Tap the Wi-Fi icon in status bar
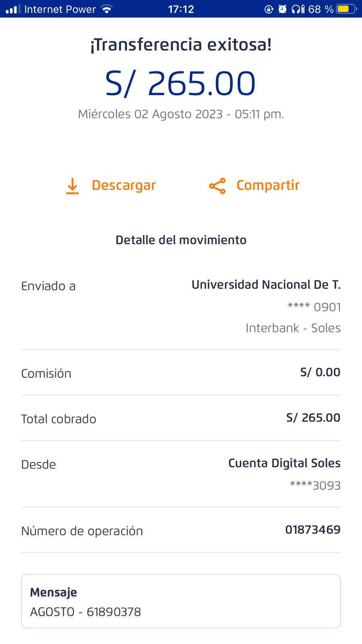This screenshot has width=362, height=644. click(107, 9)
